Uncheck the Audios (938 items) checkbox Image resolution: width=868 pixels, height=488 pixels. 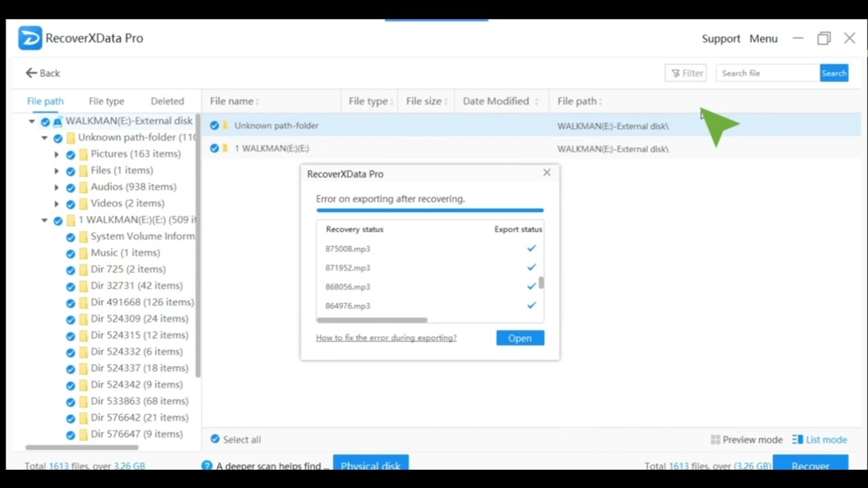[x=71, y=187]
